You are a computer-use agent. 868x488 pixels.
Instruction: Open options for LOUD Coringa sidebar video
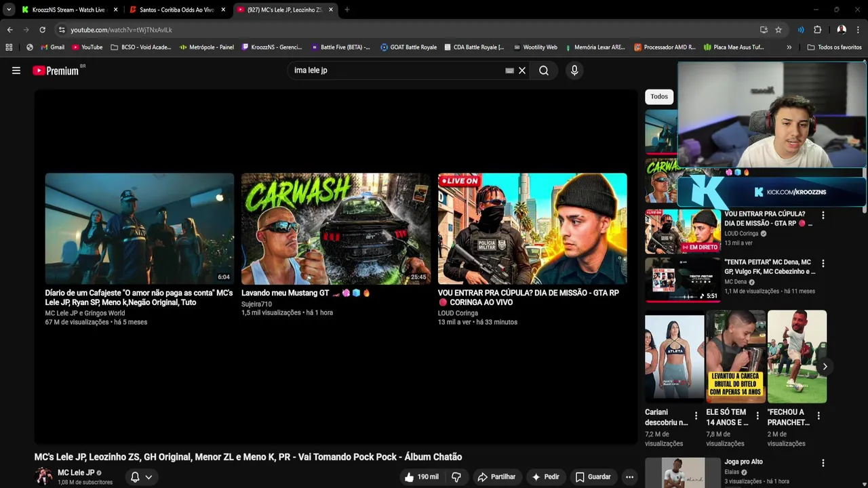[x=823, y=216]
